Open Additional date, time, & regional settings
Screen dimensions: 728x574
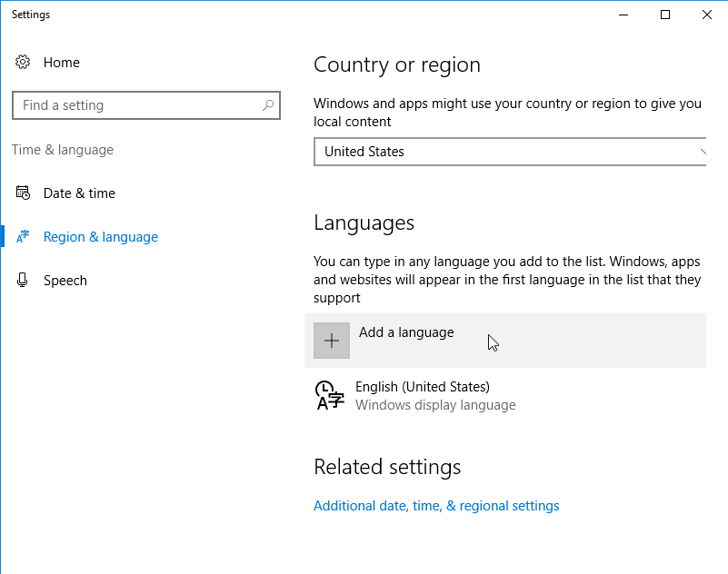pyautogui.click(x=436, y=505)
